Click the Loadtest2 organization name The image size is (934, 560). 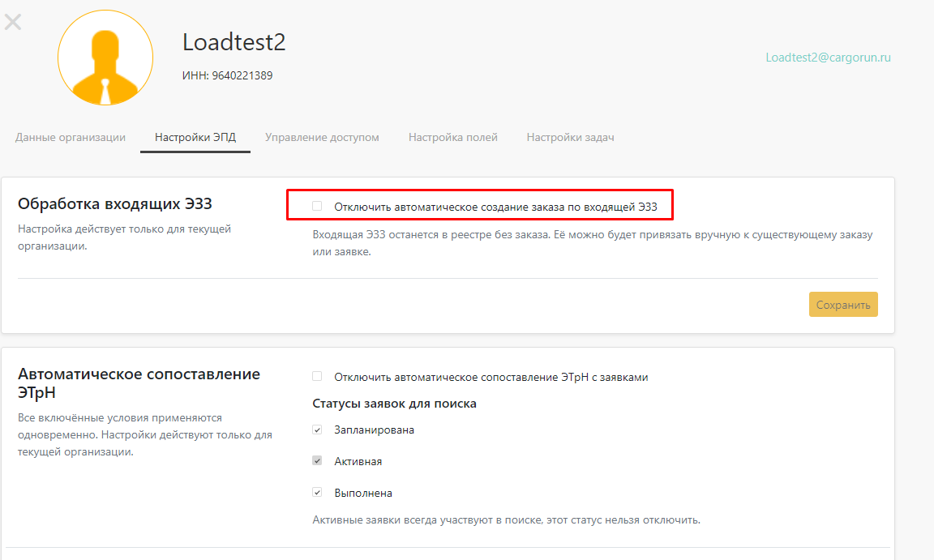click(234, 42)
